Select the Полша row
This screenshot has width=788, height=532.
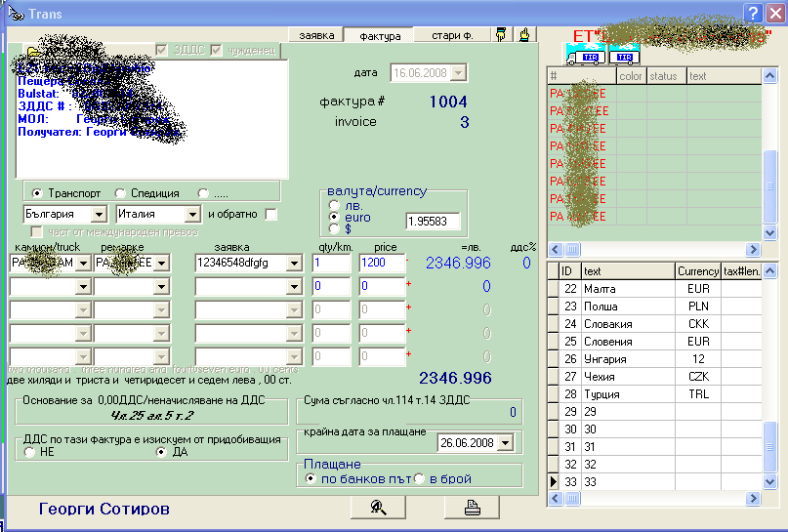pyautogui.click(x=655, y=307)
